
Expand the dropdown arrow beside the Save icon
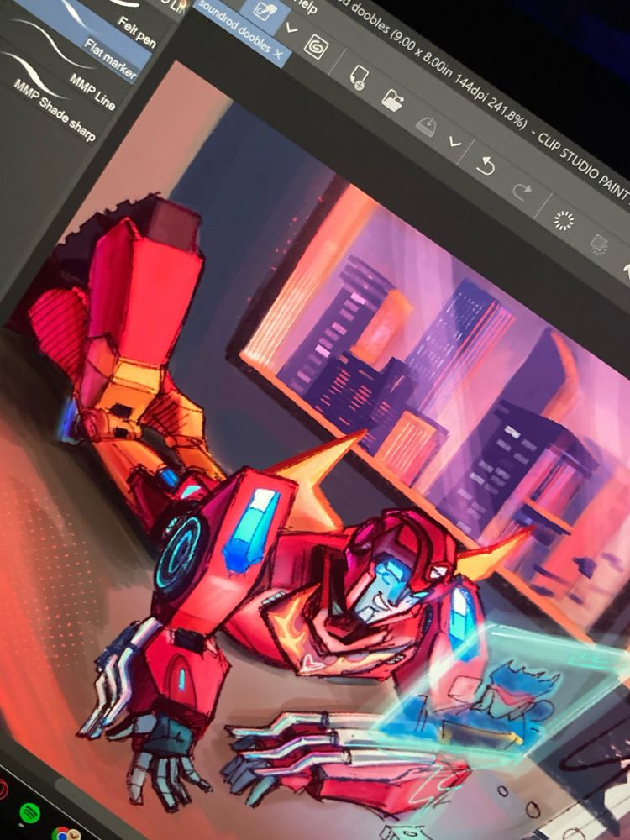[x=454, y=143]
